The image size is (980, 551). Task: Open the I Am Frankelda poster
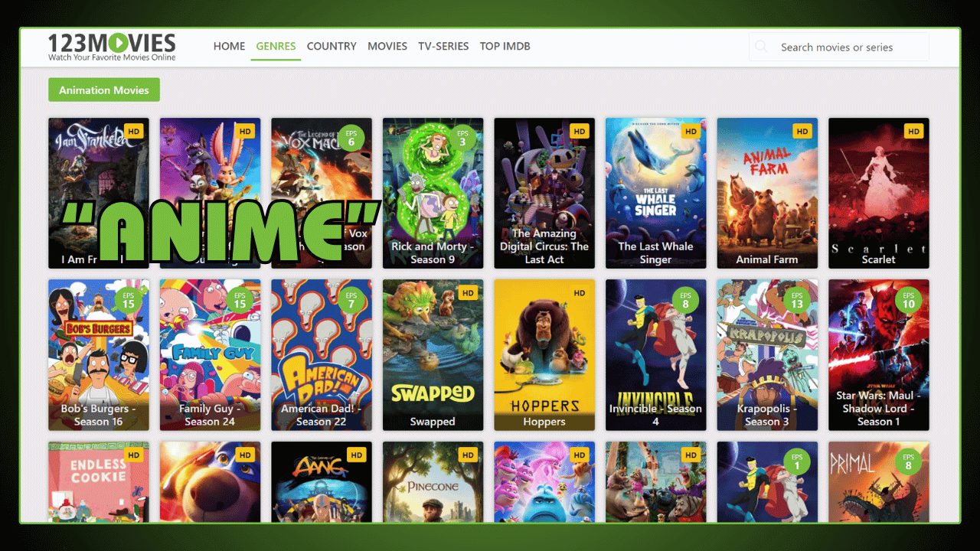[99, 193]
